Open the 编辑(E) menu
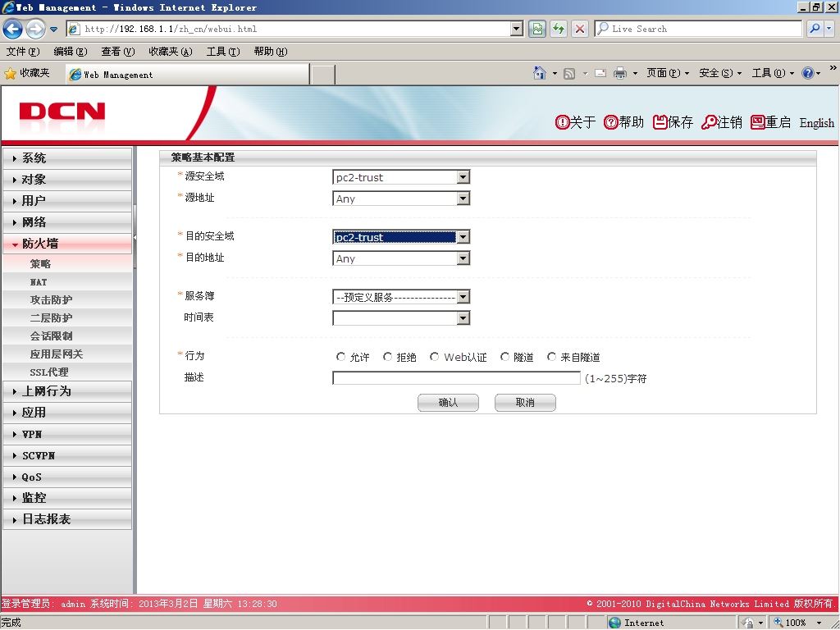The height and width of the screenshot is (630, 840). click(71, 52)
